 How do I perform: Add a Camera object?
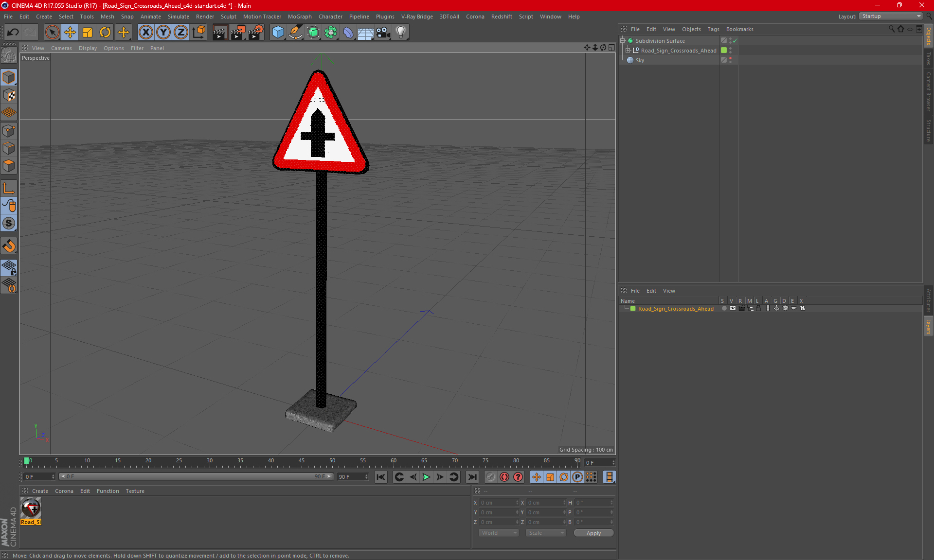(x=383, y=32)
